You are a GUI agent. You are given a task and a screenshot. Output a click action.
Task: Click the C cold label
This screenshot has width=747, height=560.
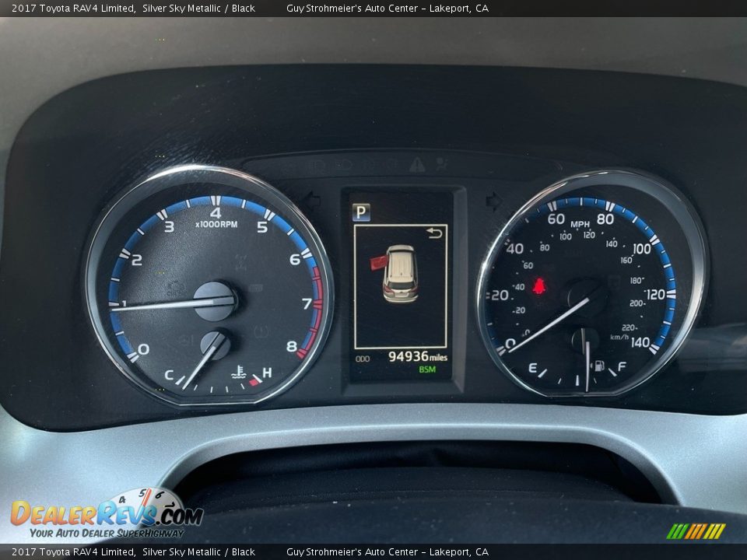pyautogui.click(x=169, y=375)
